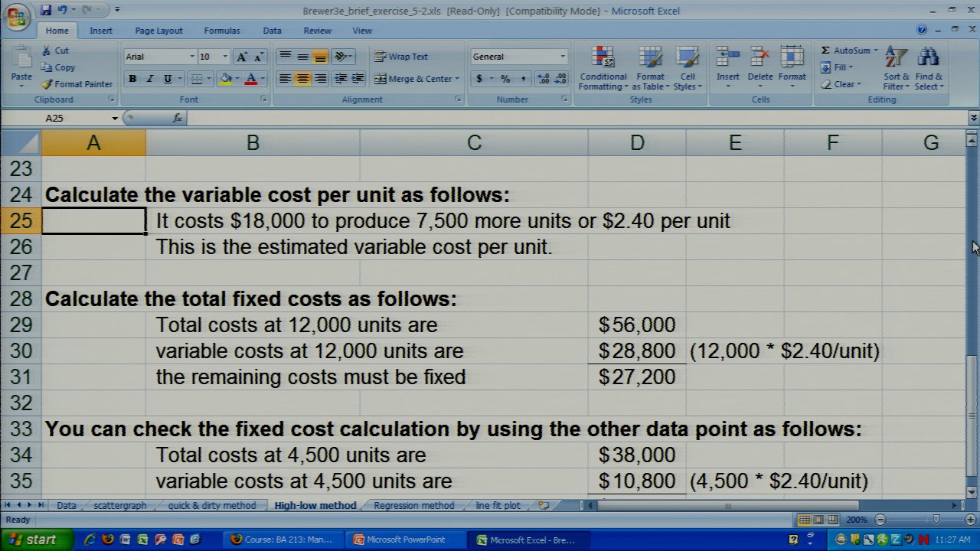Click the Format Painter icon

(48, 84)
